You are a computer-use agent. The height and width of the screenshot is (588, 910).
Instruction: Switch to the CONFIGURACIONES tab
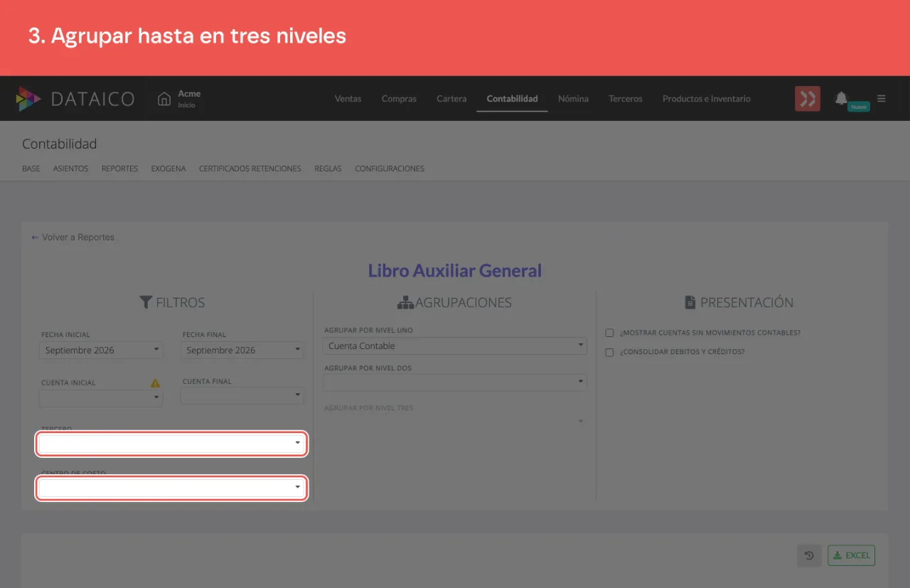390,169
